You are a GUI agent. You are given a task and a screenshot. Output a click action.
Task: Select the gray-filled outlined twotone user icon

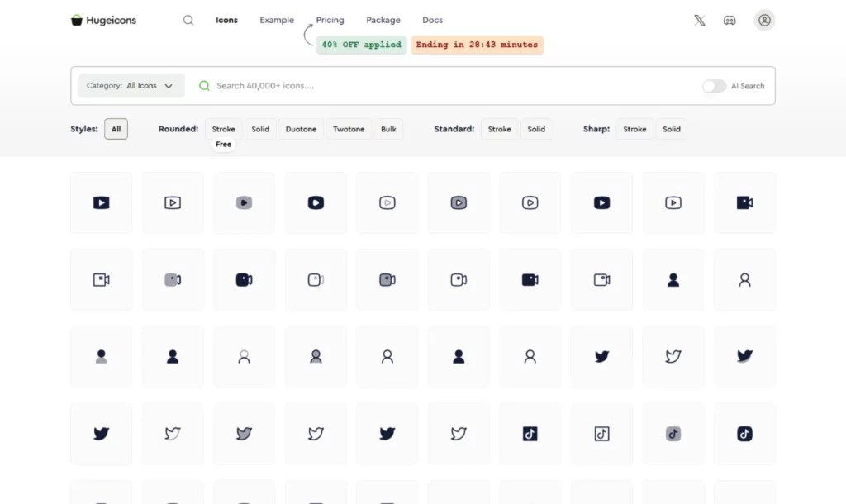click(x=316, y=357)
